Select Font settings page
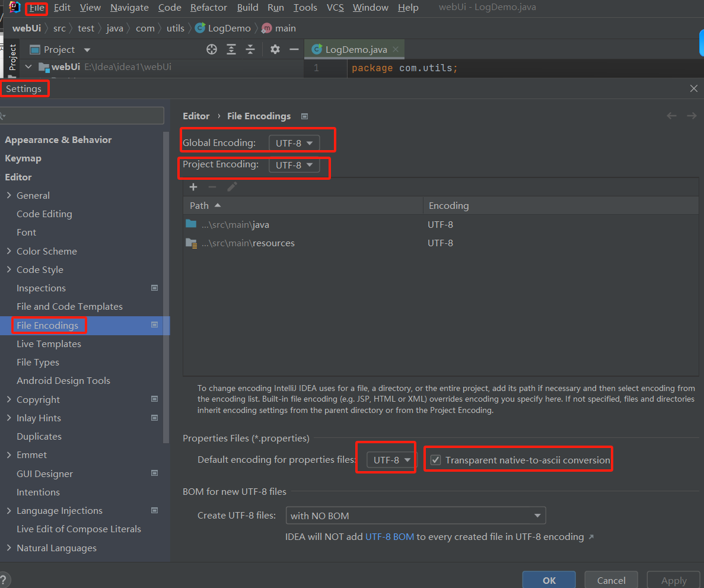The width and height of the screenshot is (704, 588). tap(27, 232)
